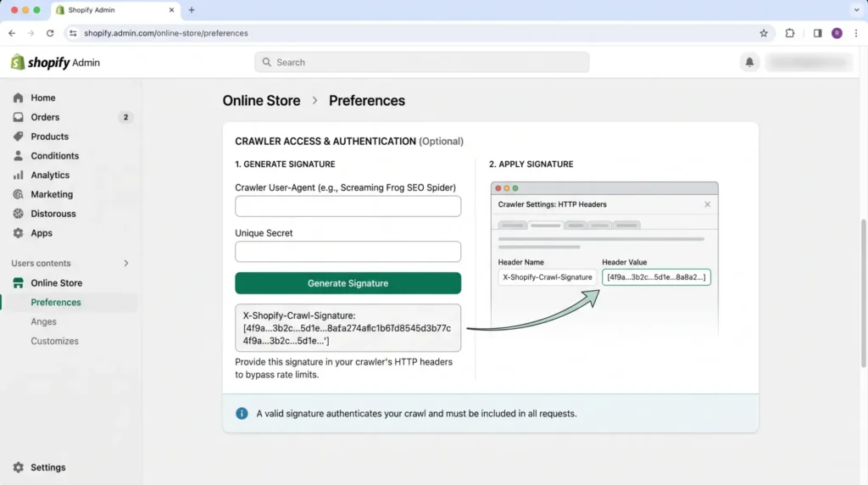
Task: Reload the page with refresh icon
Action: click(x=50, y=33)
